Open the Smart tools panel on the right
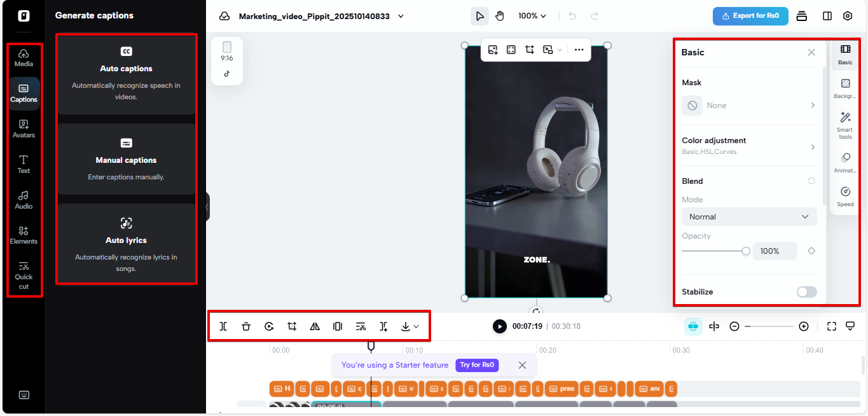The height and width of the screenshot is (416, 868). coord(844,124)
